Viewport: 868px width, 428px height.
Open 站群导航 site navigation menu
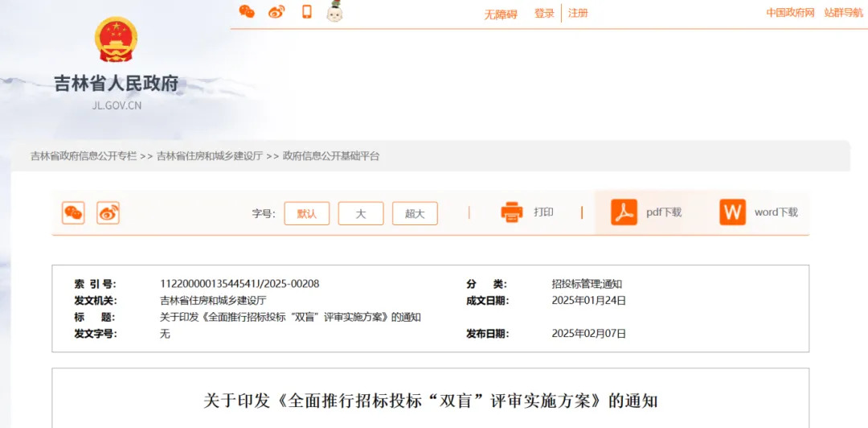(x=843, y=13)
